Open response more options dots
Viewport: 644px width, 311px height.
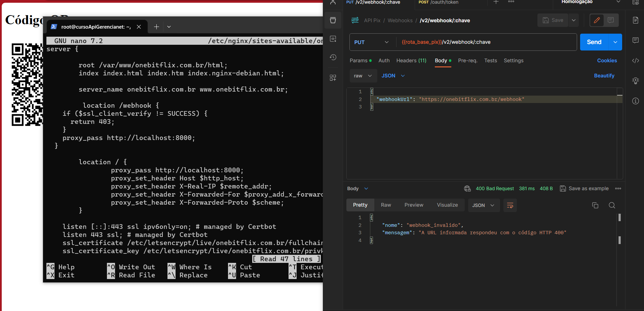tap(618, 188)
